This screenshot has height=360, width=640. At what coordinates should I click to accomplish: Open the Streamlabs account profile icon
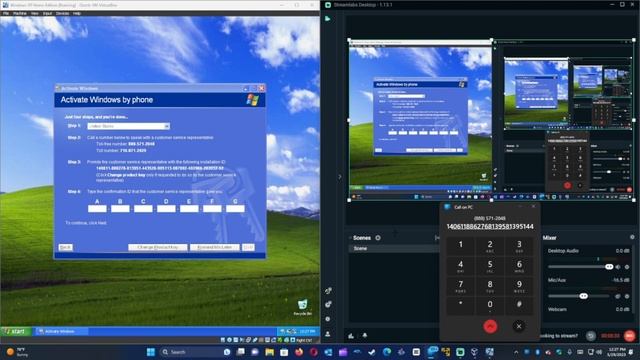[327, 334]
